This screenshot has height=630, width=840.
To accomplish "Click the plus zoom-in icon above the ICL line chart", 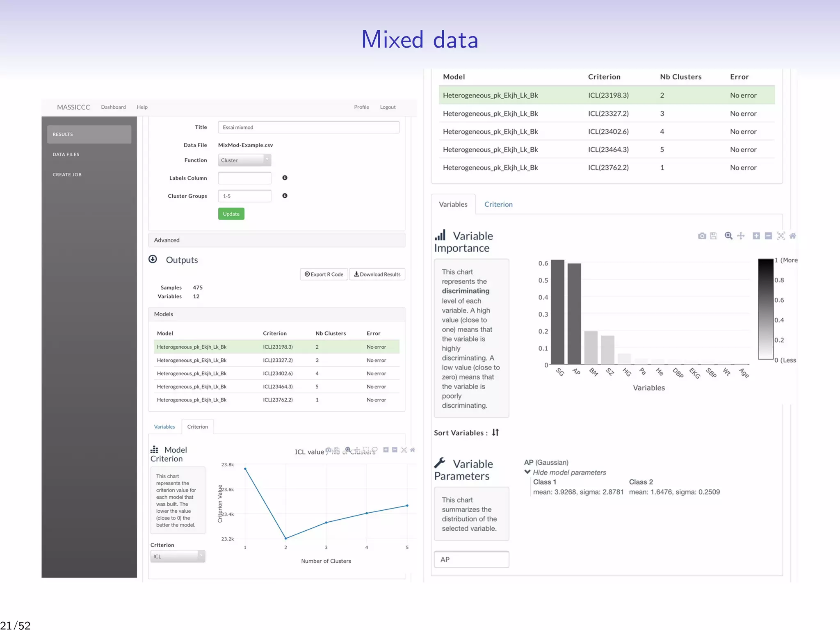I will tap(386, 450).
